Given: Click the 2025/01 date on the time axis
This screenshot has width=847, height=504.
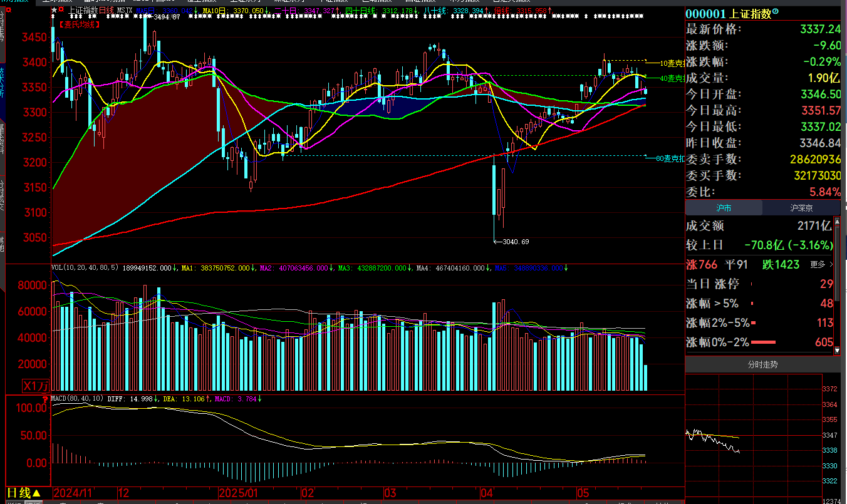Looking at the screenshot, I should pos(238,493).
